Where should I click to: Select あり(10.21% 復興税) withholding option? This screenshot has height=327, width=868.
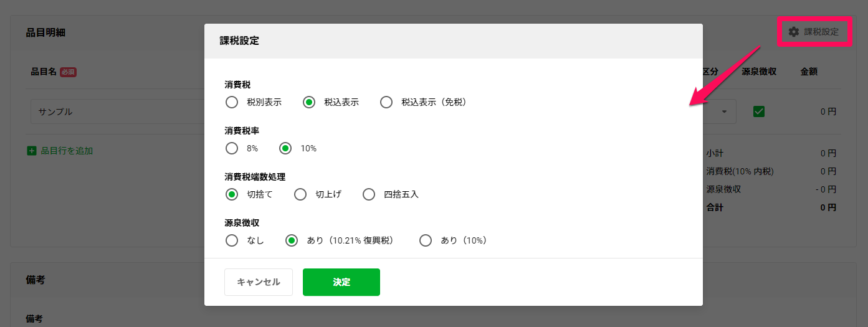pyautogui.click(x=292, y=240)
